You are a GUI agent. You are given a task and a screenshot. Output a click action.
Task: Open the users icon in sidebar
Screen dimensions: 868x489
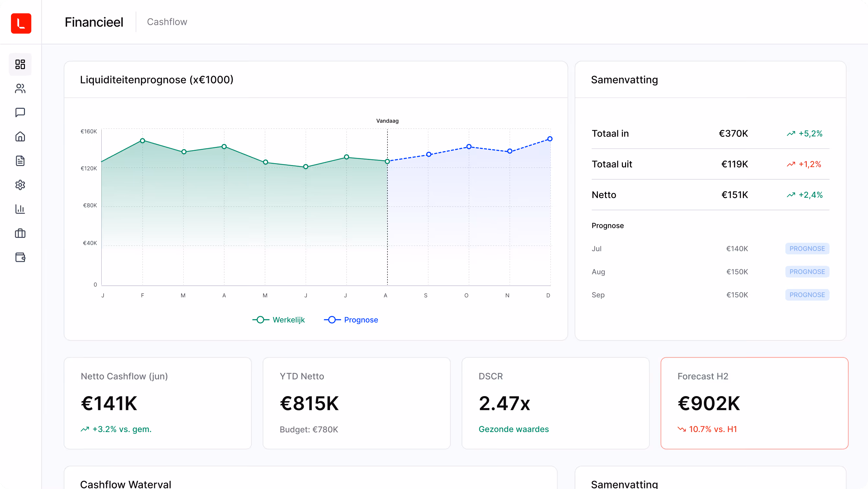point(20,89)
